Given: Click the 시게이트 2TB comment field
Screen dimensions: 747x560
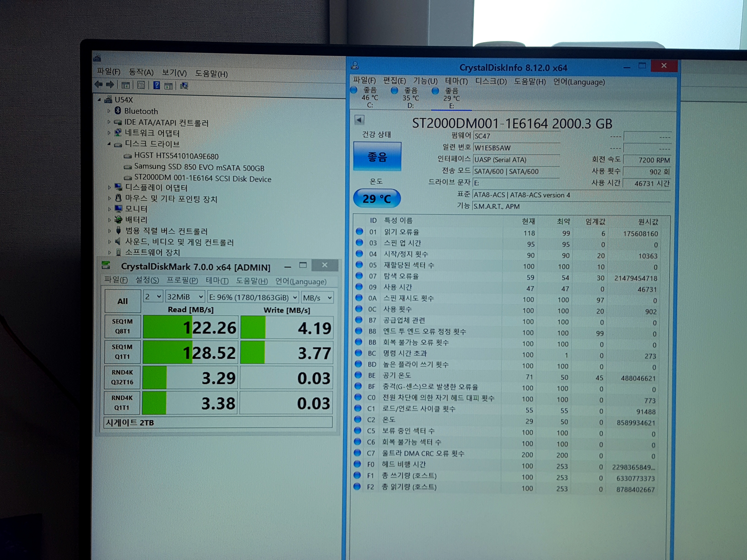Looking at the screenshot, I should point(218,422).
